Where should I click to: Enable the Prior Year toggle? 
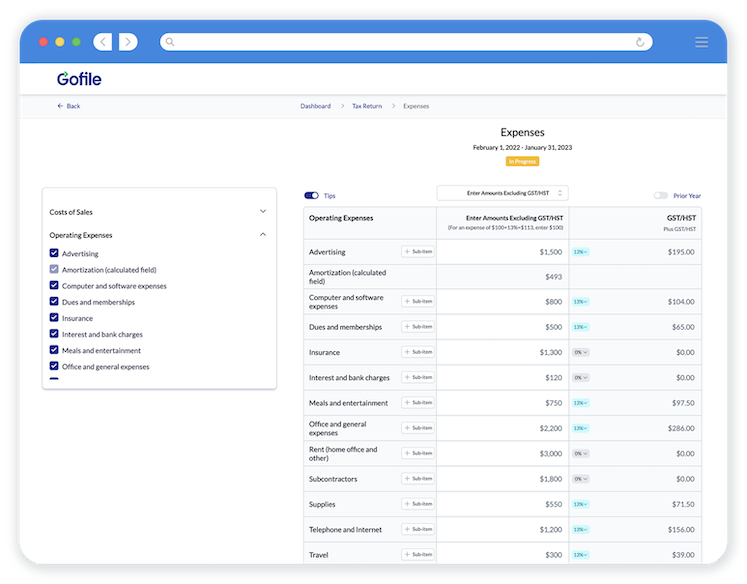pos(661,196)
